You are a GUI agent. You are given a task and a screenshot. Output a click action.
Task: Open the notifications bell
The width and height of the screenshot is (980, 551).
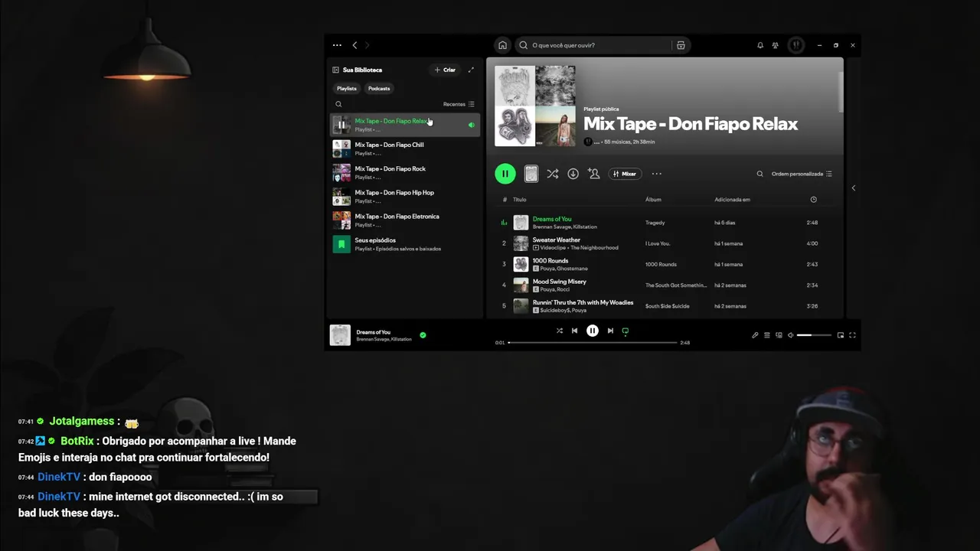[760, 45]
